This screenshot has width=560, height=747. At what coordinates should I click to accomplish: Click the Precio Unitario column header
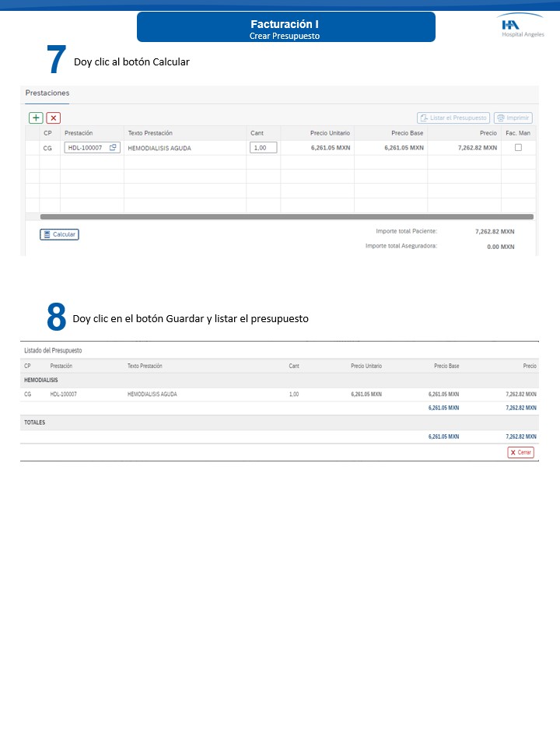(x=330, y=133)
